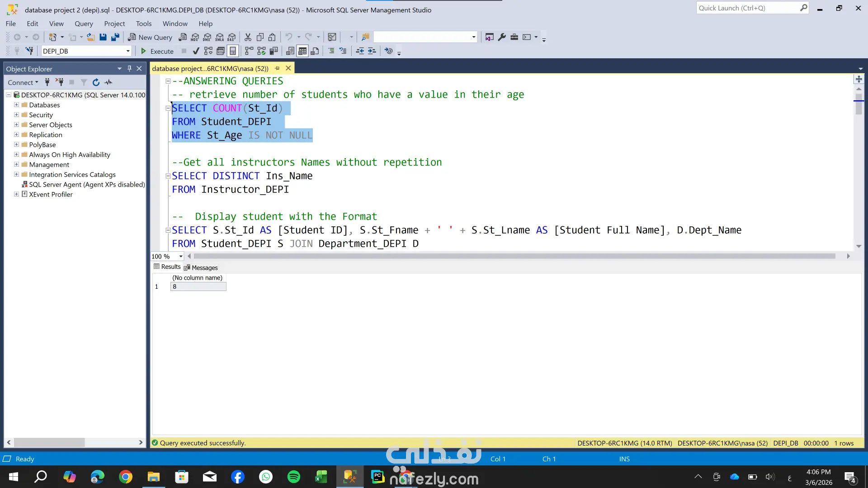Expand the Databases tree node
The height and width of the screenshot is (488, 868).
[16, 105]
